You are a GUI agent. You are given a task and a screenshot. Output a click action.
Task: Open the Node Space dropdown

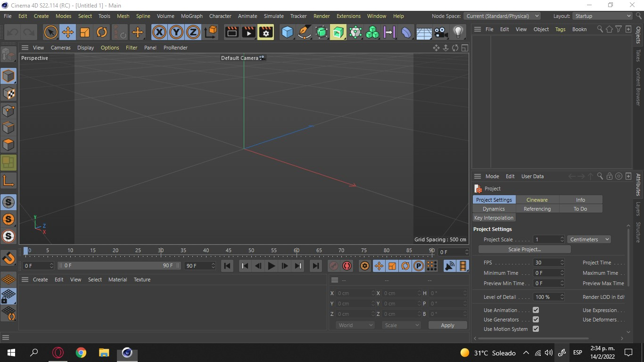tap(502, 16)
